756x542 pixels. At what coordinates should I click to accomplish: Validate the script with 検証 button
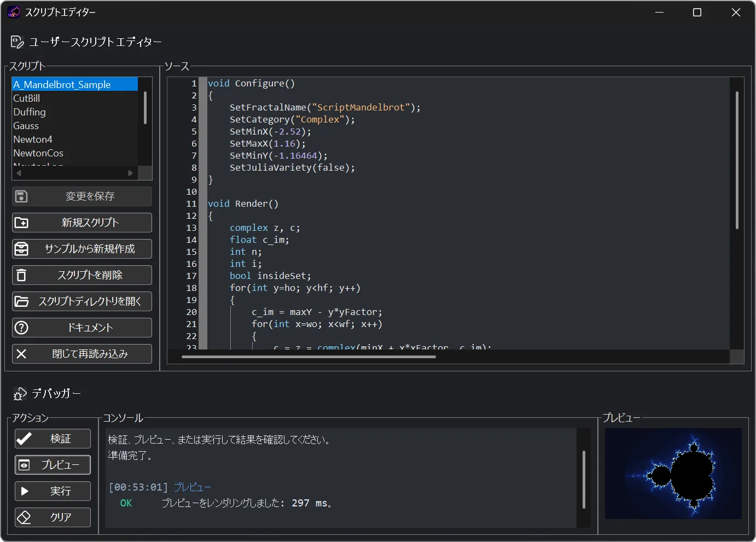click(53, 439)
